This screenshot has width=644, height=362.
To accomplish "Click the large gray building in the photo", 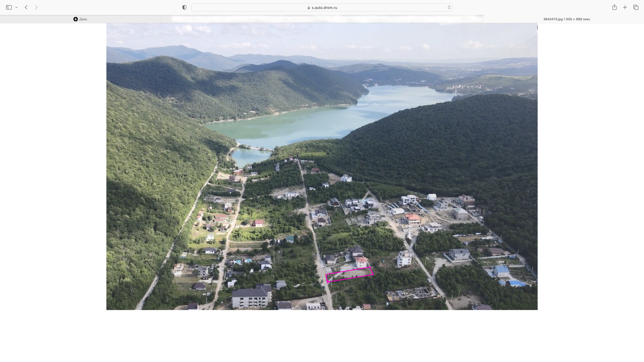I will click(252, 296).
